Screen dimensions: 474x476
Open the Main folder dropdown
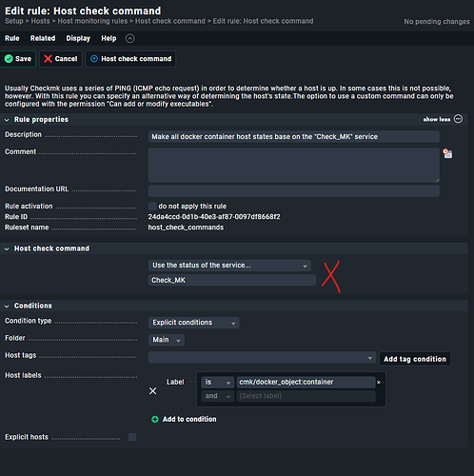(167, 340)
